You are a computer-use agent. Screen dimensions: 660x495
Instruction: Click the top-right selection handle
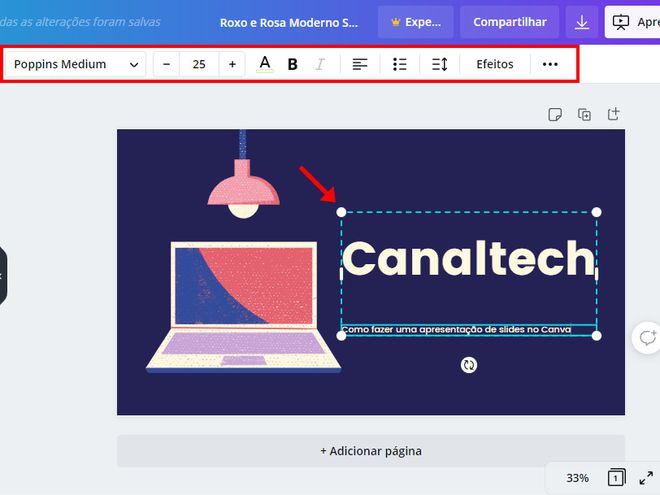tap(596, 212)
